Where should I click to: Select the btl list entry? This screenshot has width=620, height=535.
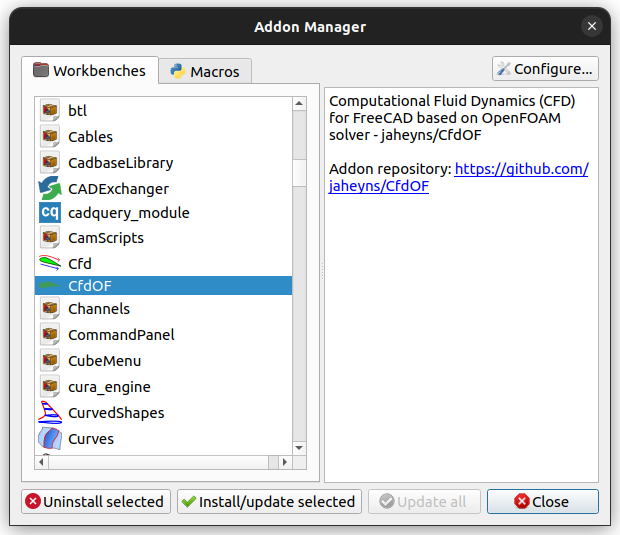click(x=163, y=110)
